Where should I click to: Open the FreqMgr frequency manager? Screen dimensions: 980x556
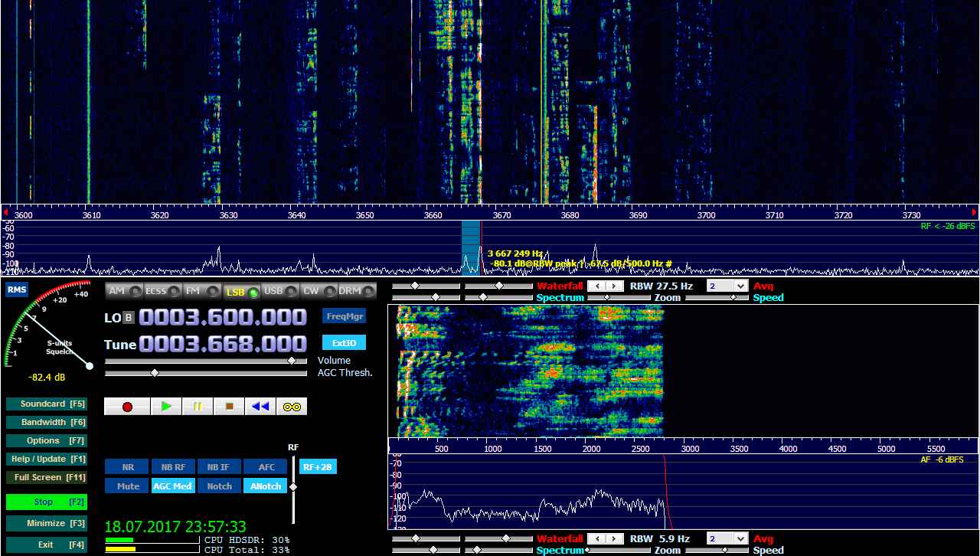pyautogui.click(x=344, y=316)
